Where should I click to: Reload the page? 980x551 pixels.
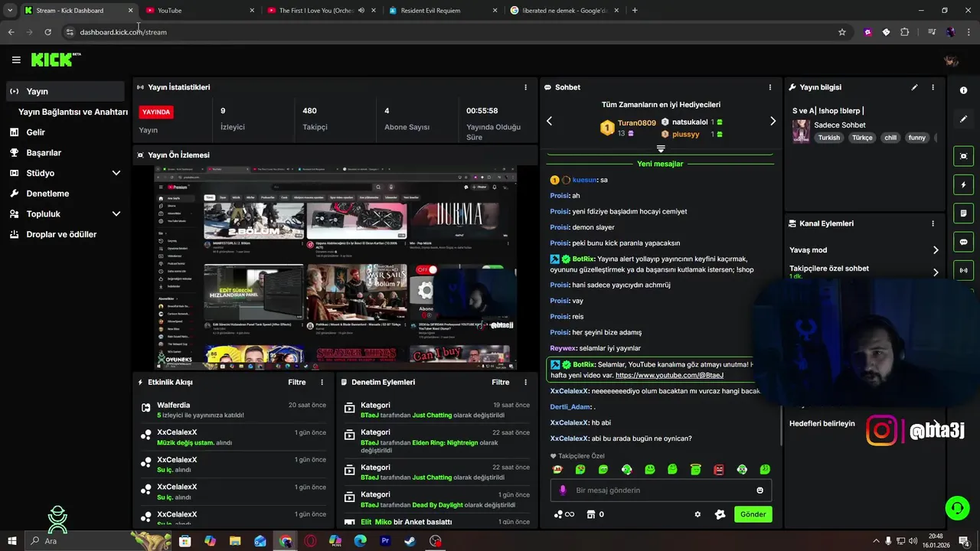[x=47, y=32]
